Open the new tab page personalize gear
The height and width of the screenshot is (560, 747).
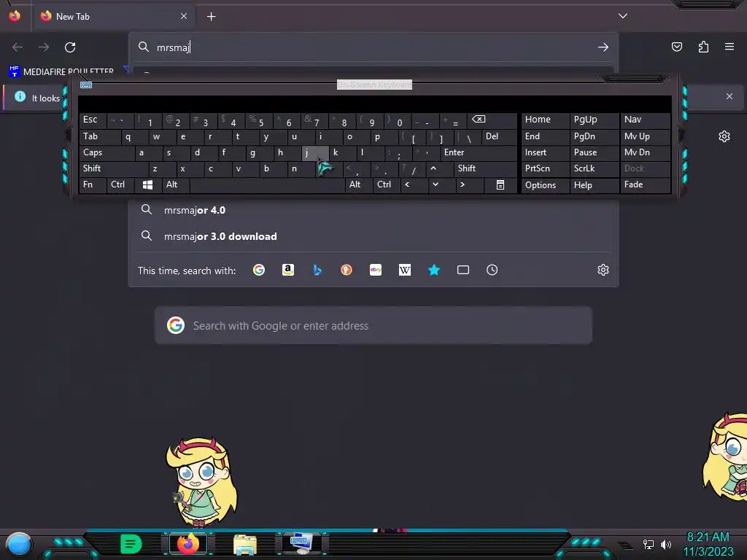click(724, 136)
